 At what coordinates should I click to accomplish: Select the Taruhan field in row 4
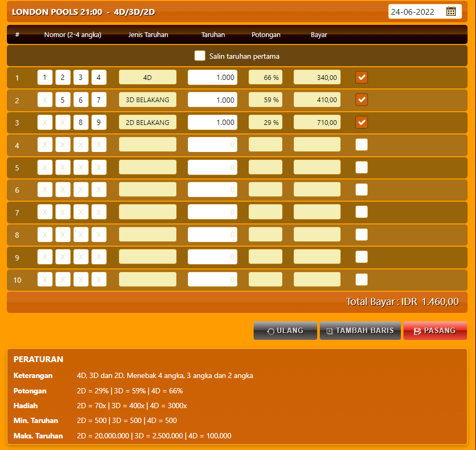coord(212,145)
